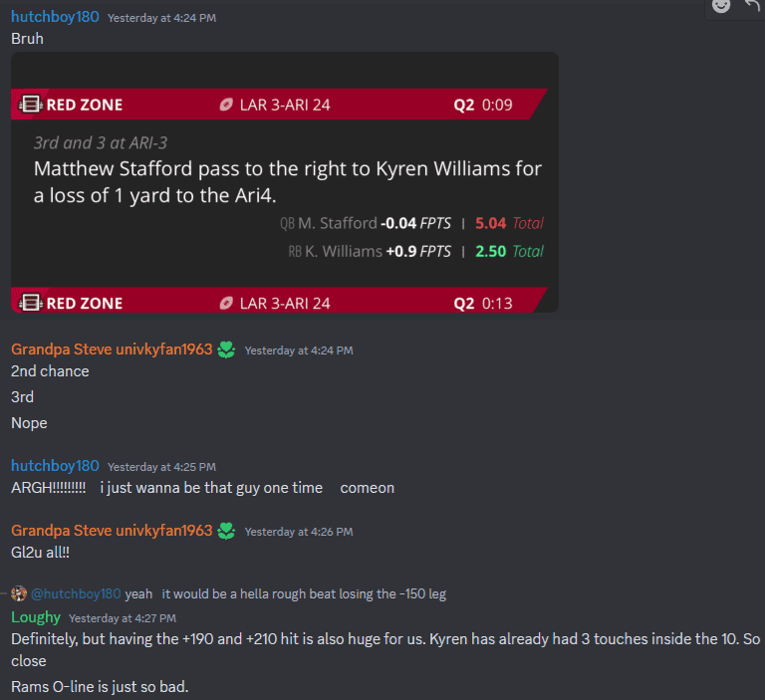765x700 pixels.
Task: Open hutchboy180 profile from Bruh message
Action: (55, 17)
